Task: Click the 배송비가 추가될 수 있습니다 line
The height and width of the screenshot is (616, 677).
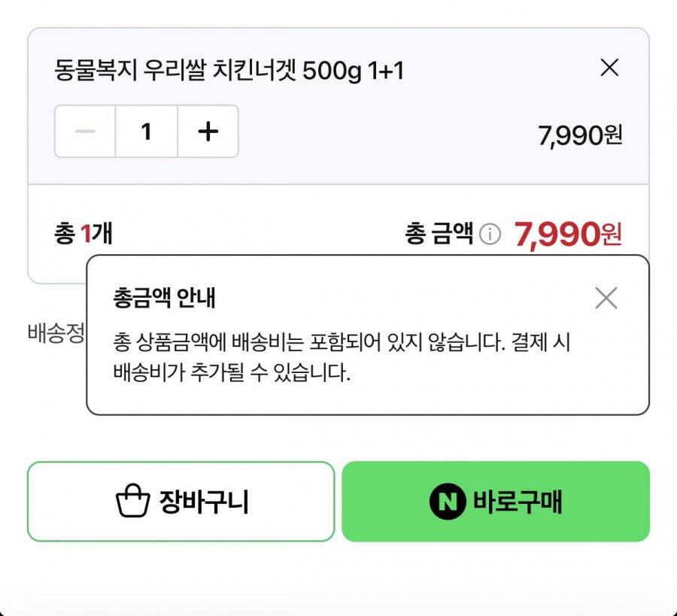Action: click(x=232, y=372)
